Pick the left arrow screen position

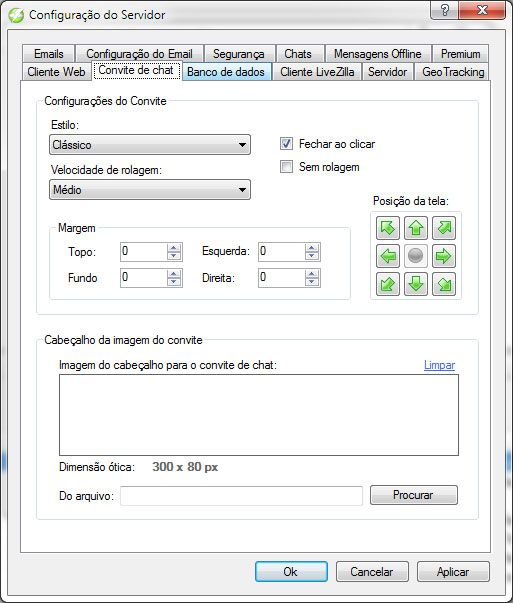(x=388, y=256)
